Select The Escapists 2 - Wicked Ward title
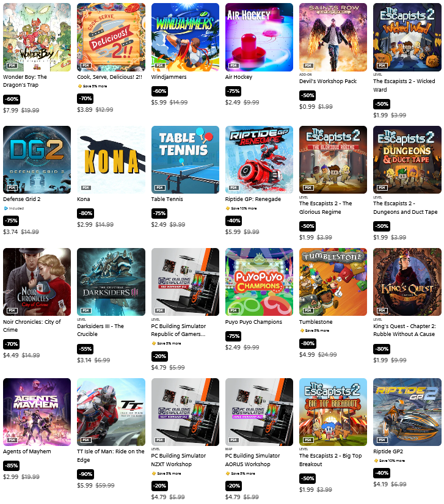This screenshot has height=504, width=444. point(404,86)
